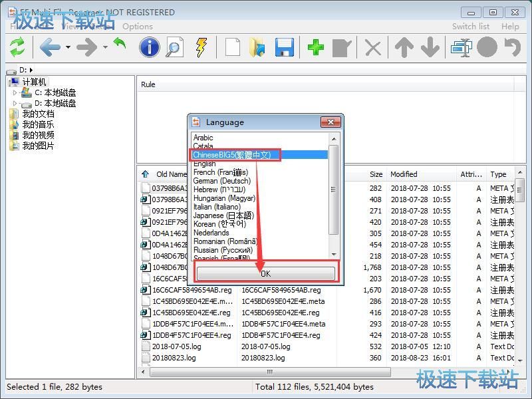Expand the D: path arrow
Viewport: 532px width, 399px height.
point(31,70)
